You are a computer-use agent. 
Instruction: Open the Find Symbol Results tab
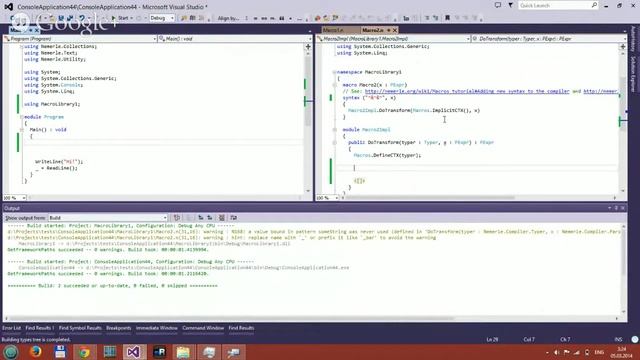(x=80, y=328)
